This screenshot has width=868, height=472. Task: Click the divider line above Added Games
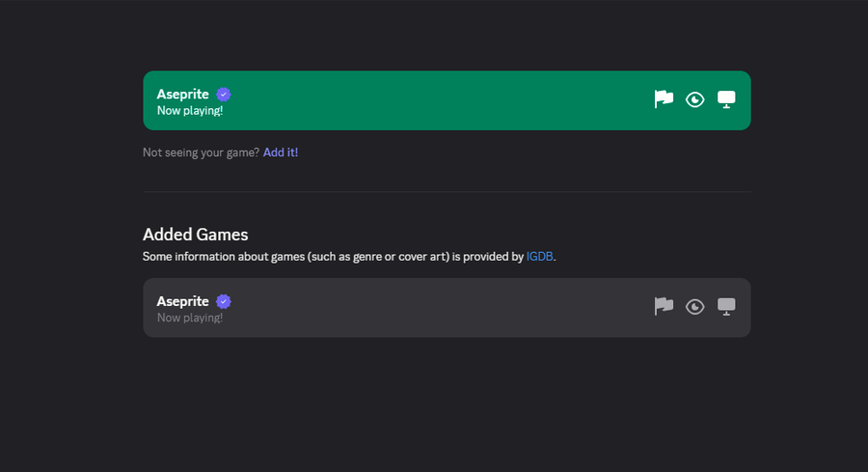pyautogui.click(x=447, y=191)
